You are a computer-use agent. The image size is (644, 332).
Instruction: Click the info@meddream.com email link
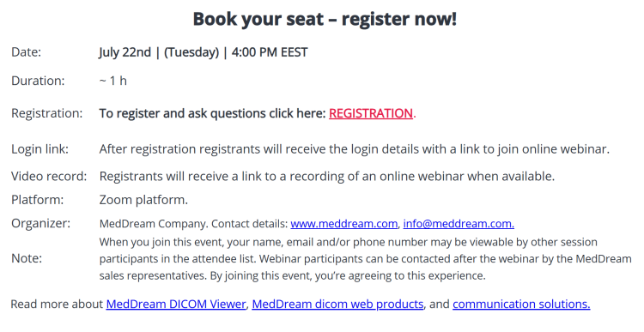pyautogui.click(x=459, y=224)
